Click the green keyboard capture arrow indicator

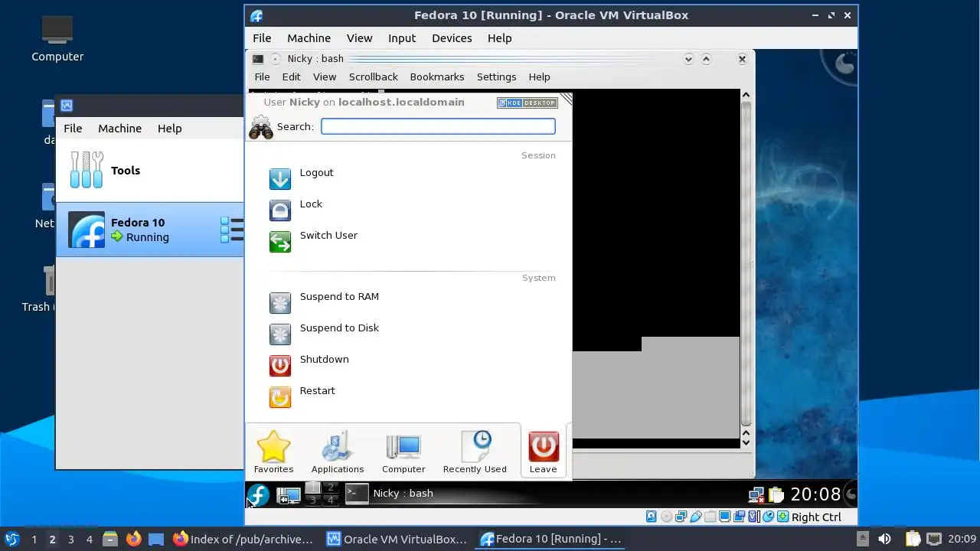click(782, 517)
